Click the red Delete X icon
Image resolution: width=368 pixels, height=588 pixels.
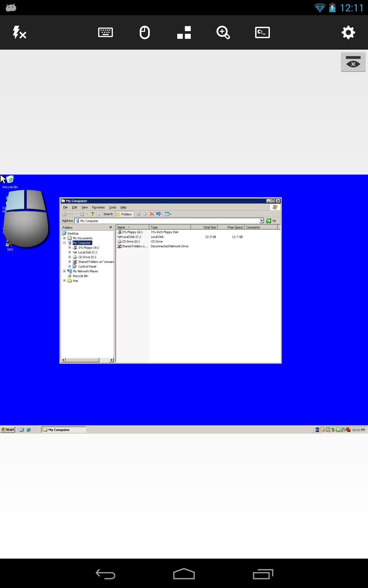point(152,214)
